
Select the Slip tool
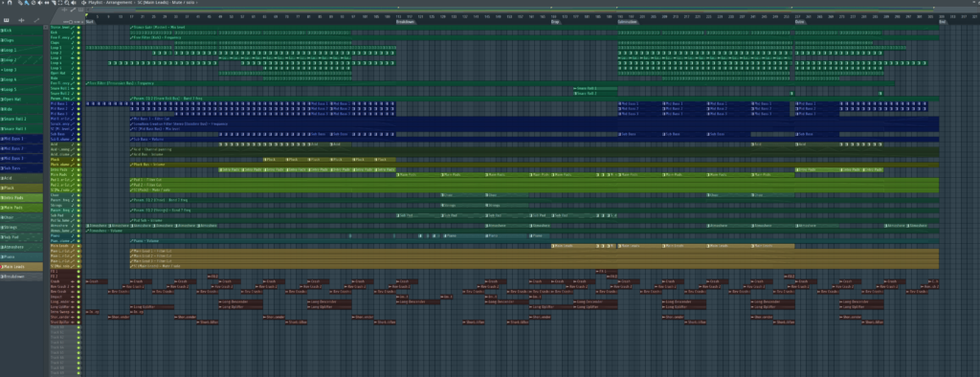click(47, 3)
